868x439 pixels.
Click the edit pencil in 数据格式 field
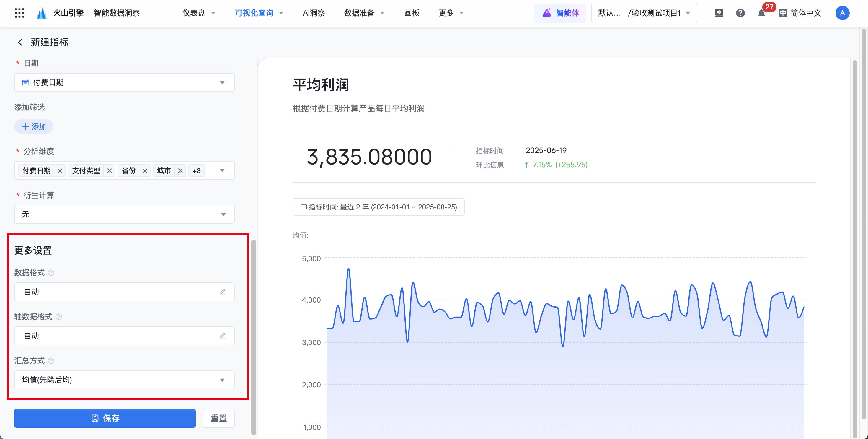(x=223, y=292)
